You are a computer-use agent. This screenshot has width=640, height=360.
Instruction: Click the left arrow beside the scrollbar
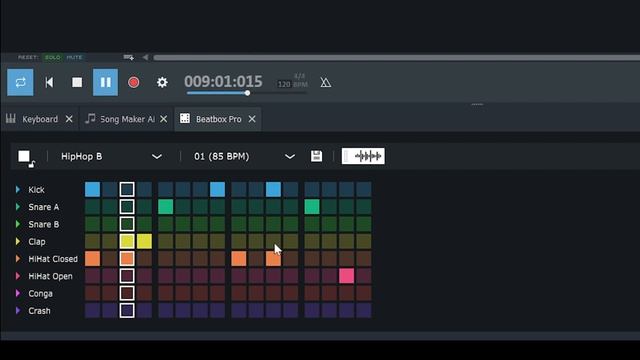coord(145,58)
